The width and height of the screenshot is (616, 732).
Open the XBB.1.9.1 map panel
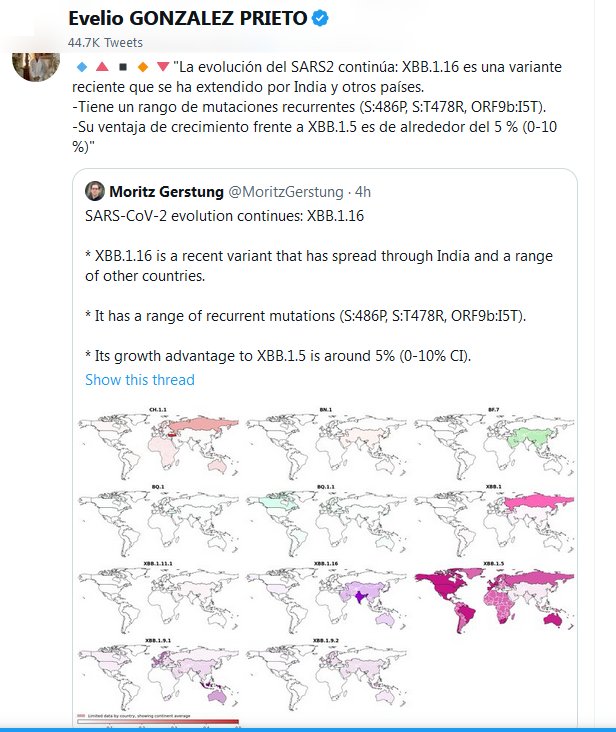pos(157,672)
